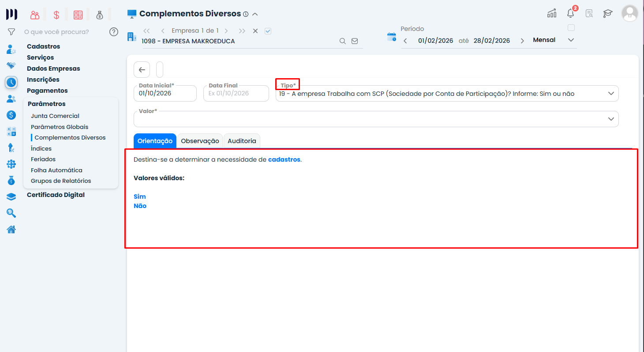Go to next period with right chevron

tap(522, 41)
